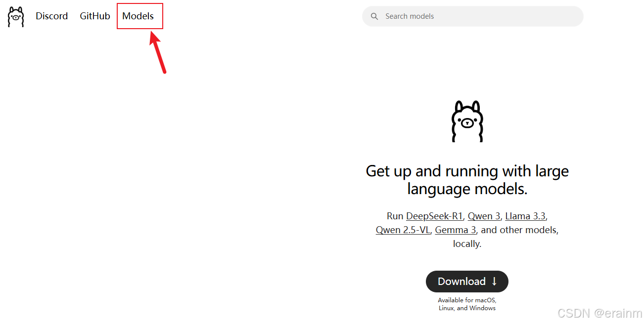644x324 pixels.
Task: Click the large llama mascot image
Action: (467, 121)
